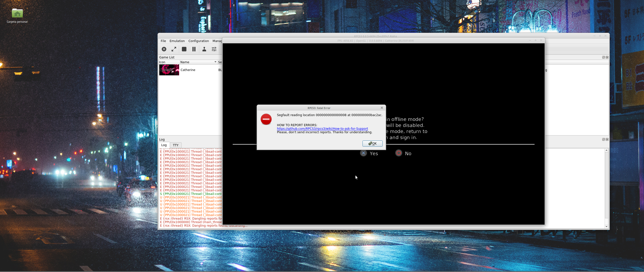644x272 pixels.
Task: Open the How-to-ask-for-Support link
Action: [322, 128]
